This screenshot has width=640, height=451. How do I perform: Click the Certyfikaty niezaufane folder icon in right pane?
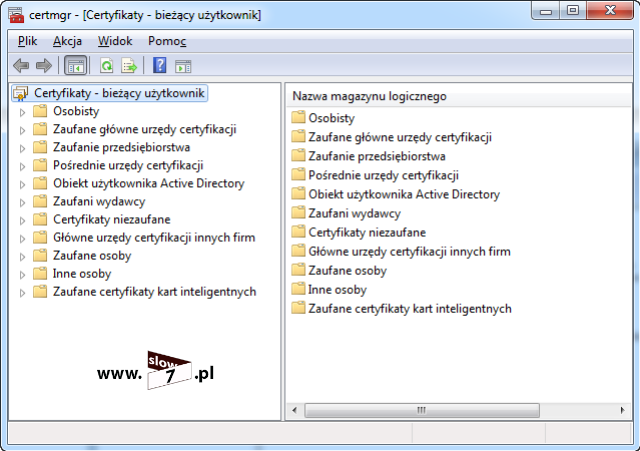pos(298,232)
